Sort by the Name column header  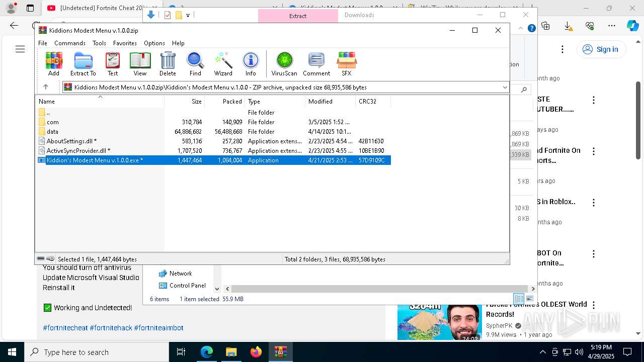click(x=100, y=101)
